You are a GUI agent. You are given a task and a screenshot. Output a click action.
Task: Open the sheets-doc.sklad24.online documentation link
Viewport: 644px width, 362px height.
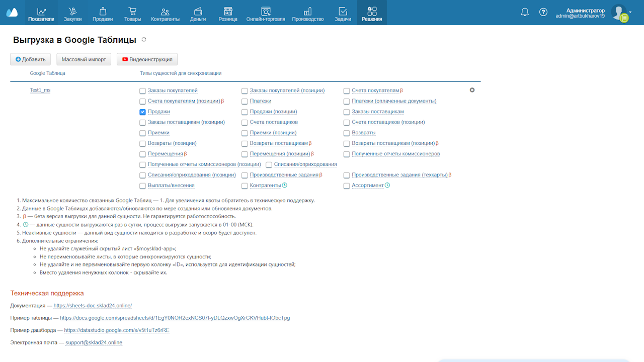(x=93, y=306)
